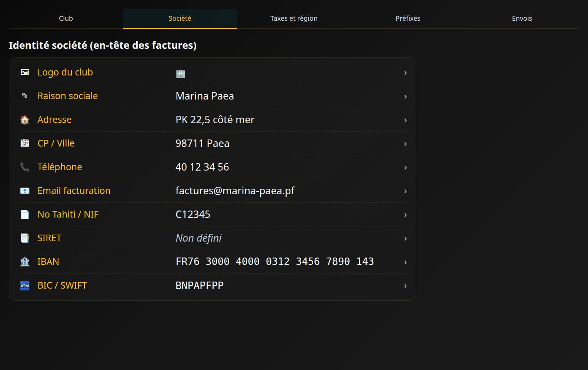Expand the SIRET row chevron
This screenshot has width=588, height=370.
click(x=405, y=239)
